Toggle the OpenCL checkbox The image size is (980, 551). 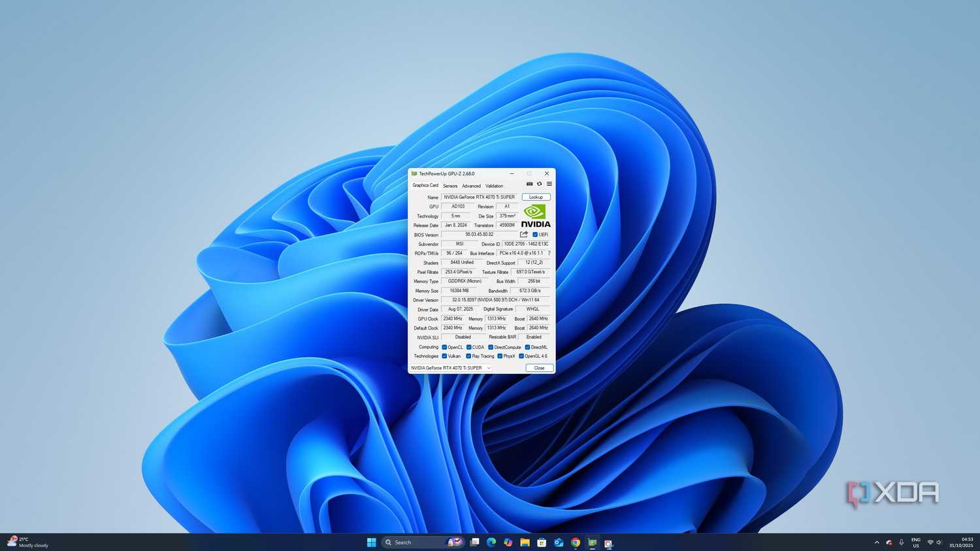(x=444, y=347)
